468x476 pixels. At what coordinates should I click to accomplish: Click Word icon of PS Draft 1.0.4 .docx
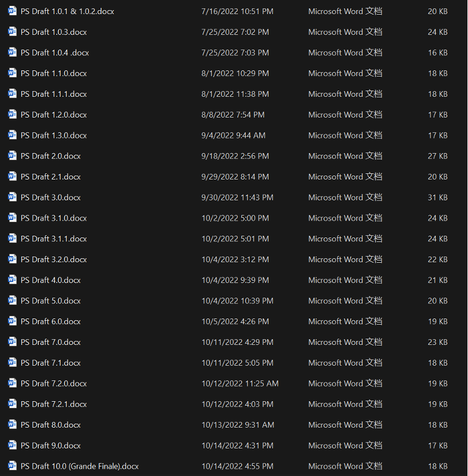tap(12, 52)
